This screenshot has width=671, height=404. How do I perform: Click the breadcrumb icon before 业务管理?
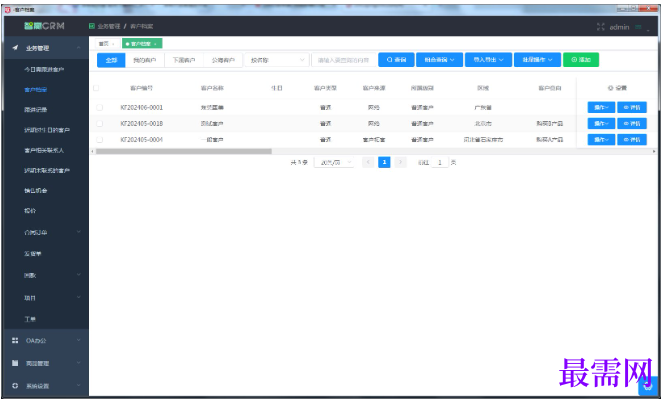tap(92, 26)
